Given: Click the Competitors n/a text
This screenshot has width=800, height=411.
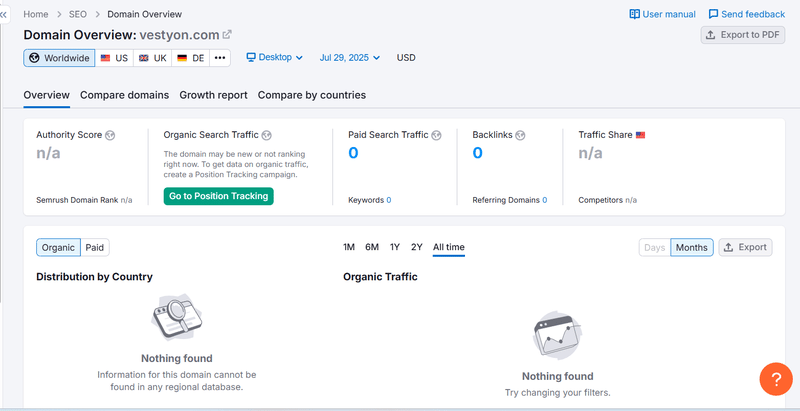Looking at the screenshot, I should (x=608, y=200).
